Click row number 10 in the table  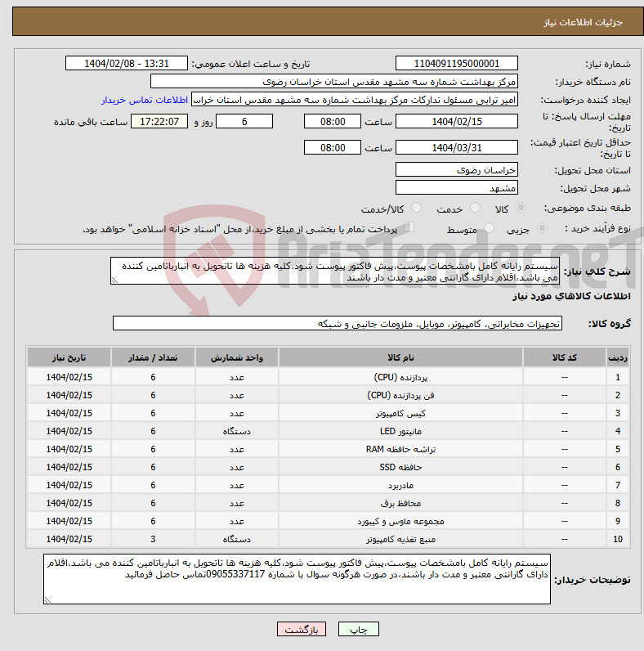[x=618, y=539]
